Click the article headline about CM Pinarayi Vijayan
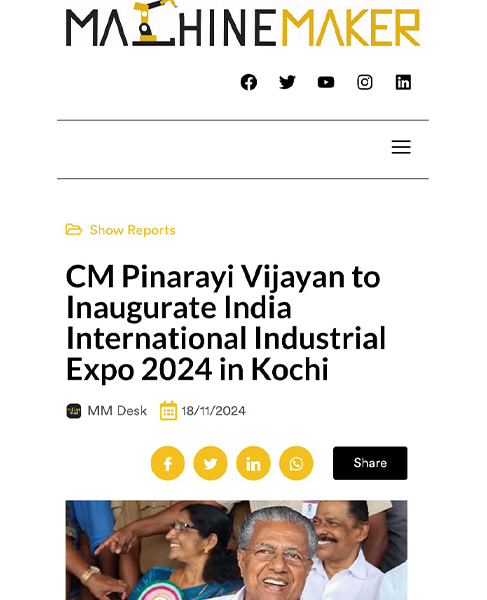The height and width of the screenshot is (600, 487). click(226, 323)
